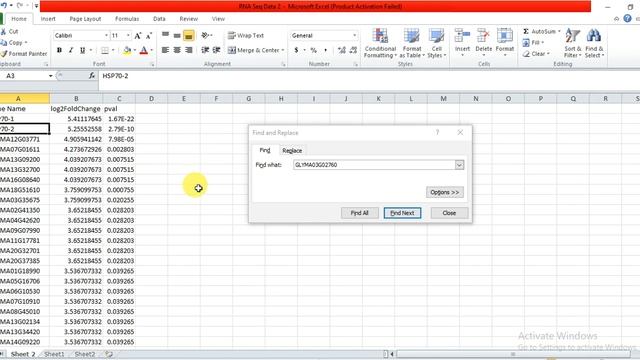Decrease decimal places
The height and width of the screenshot is (360, 640).
pos(353,50)
